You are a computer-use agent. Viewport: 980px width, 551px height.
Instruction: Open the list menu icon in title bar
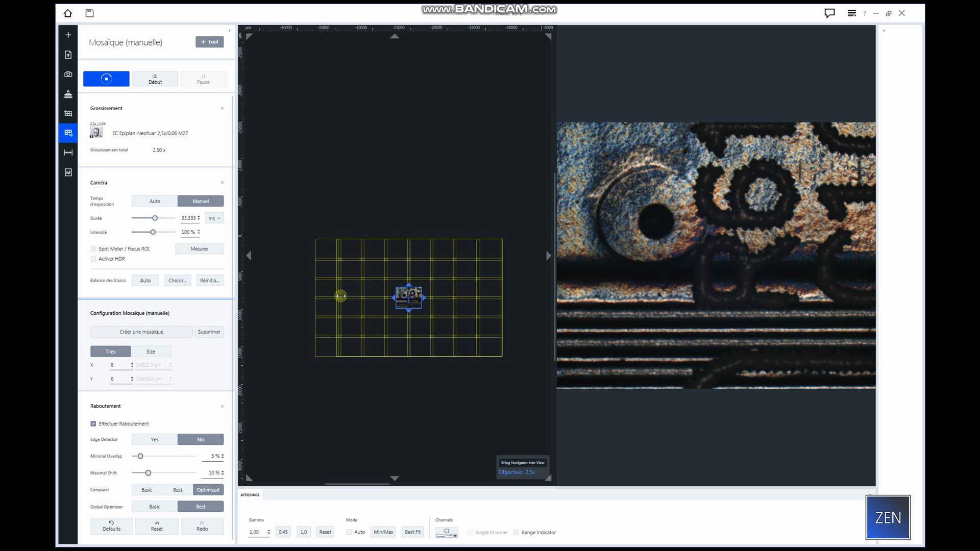coord(851,13)
